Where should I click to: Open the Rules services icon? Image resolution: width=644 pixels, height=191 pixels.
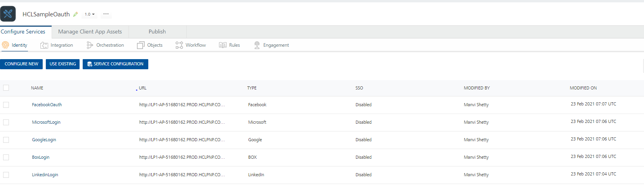(223, 45)
